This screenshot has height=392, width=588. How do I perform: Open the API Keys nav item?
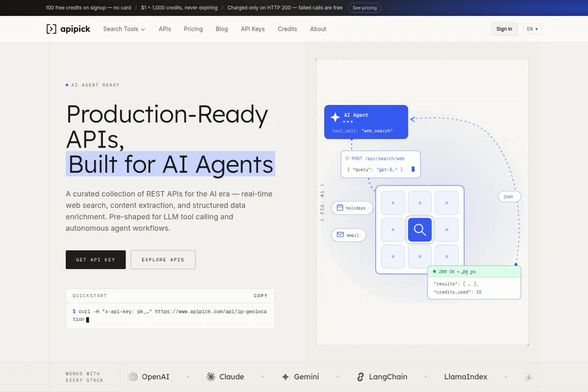pos(253,29)
